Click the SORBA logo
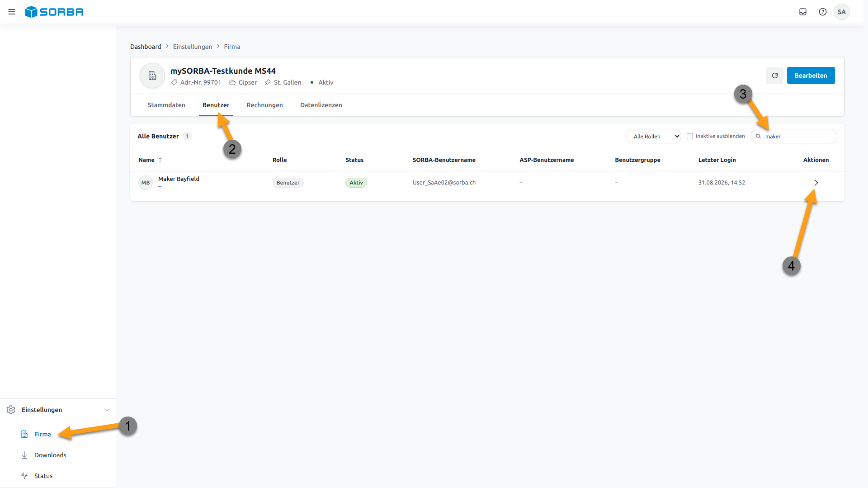This screenshot has height=488, width=868. (54, 12)
